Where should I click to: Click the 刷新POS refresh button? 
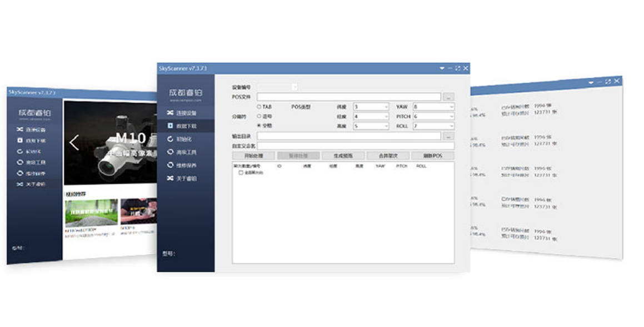[433, 156]
